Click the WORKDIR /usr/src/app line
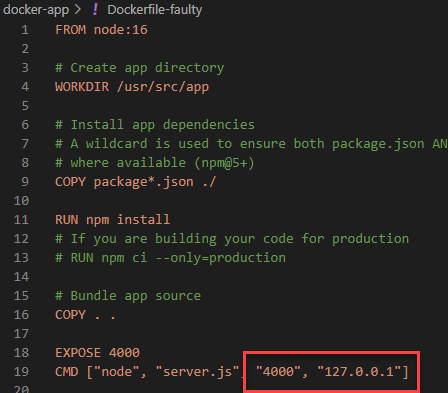Screen dimensions: 448x393 pyautogui.click(x=132, y=87)
